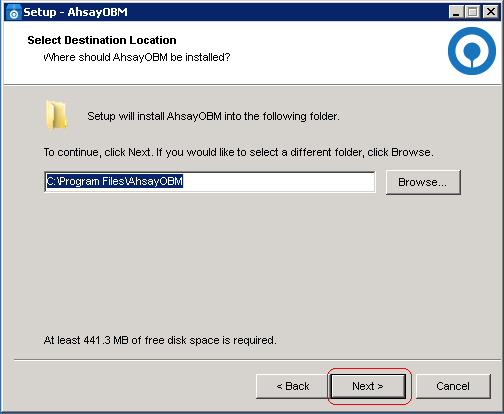
Task: Cancel the AhsayOBM installation
Action: tap(453, 386)
